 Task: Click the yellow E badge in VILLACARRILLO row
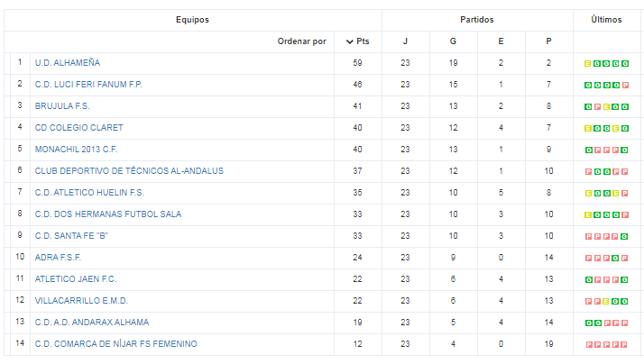[606, 301]
